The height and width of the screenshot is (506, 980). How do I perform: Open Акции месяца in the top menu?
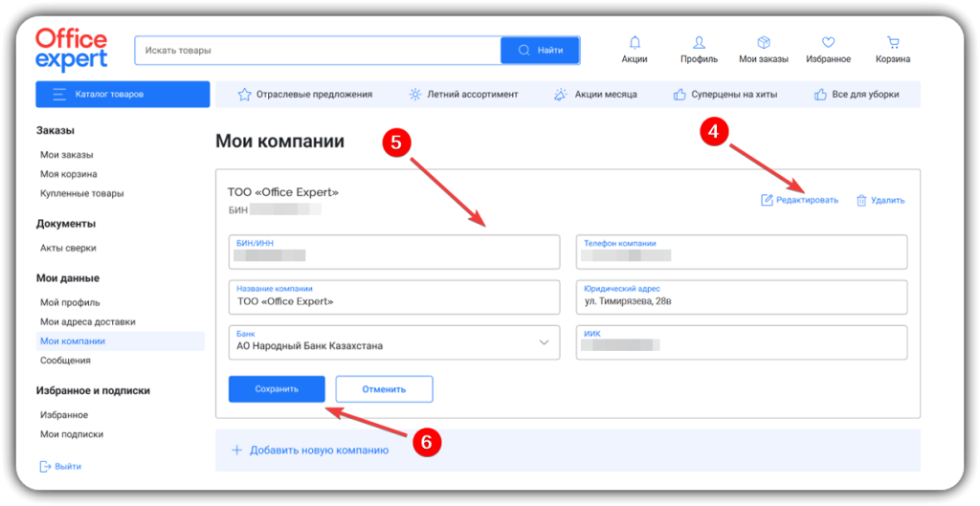(x=595, y=95)
